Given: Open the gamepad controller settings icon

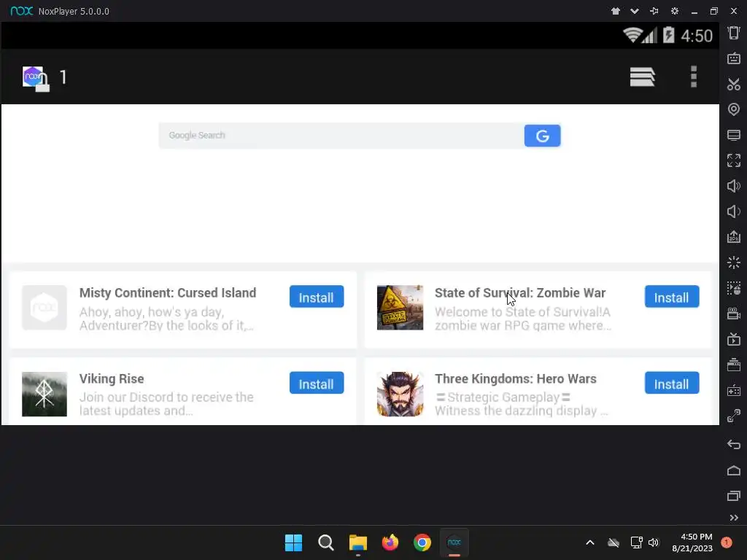Looking at the screenshot, I should 734,391.
